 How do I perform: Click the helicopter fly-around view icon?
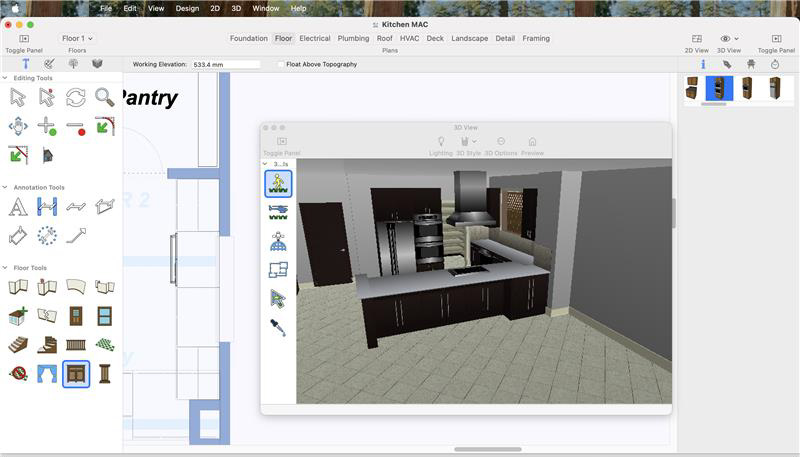pyautogui.click(x=278, y=212)
